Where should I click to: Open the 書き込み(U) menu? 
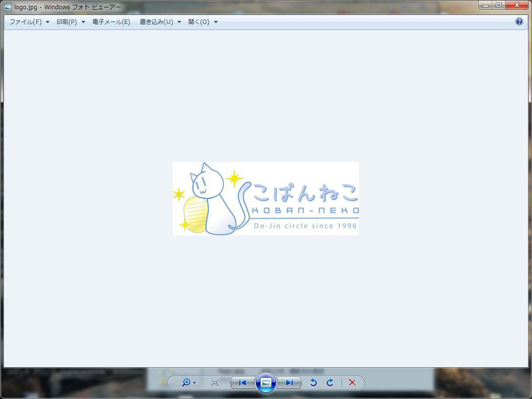[x=156, y=22]
